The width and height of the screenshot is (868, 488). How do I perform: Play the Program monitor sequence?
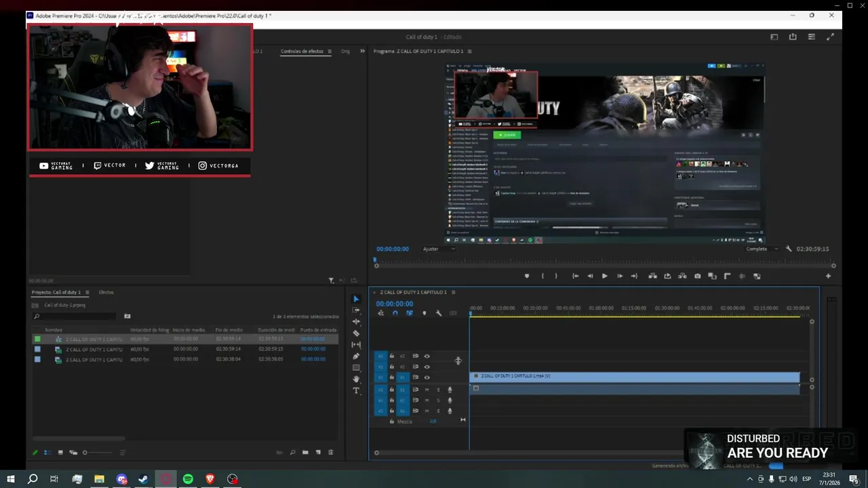[605, 276]
